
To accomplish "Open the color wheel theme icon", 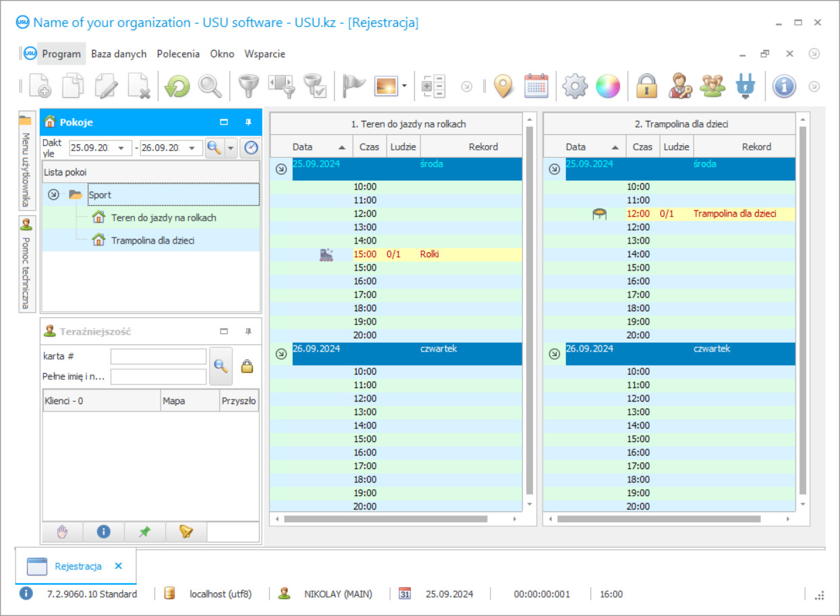I will pos(607,86).
